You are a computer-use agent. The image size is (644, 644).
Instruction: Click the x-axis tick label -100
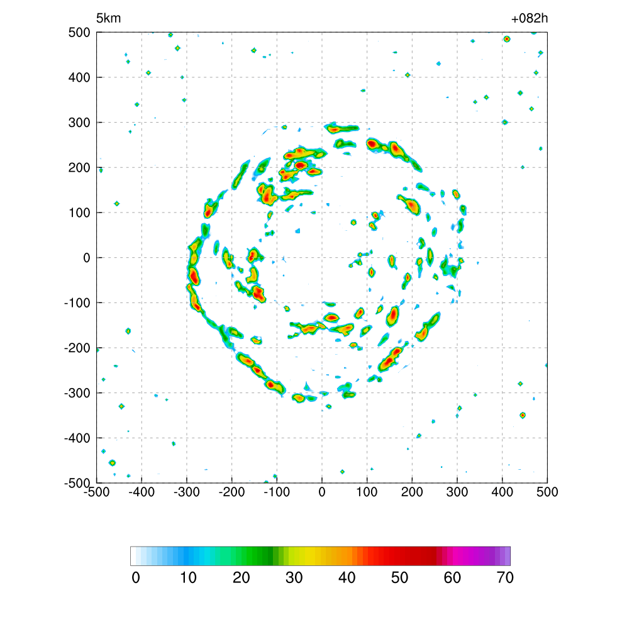point(277,492)
